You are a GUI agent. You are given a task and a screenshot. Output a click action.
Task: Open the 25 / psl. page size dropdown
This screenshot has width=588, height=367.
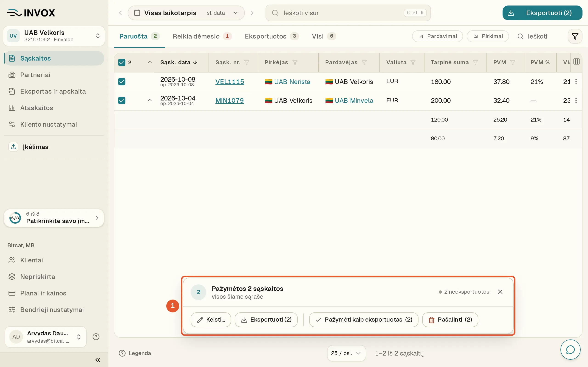pyautogui.click(x=346, y=353)
